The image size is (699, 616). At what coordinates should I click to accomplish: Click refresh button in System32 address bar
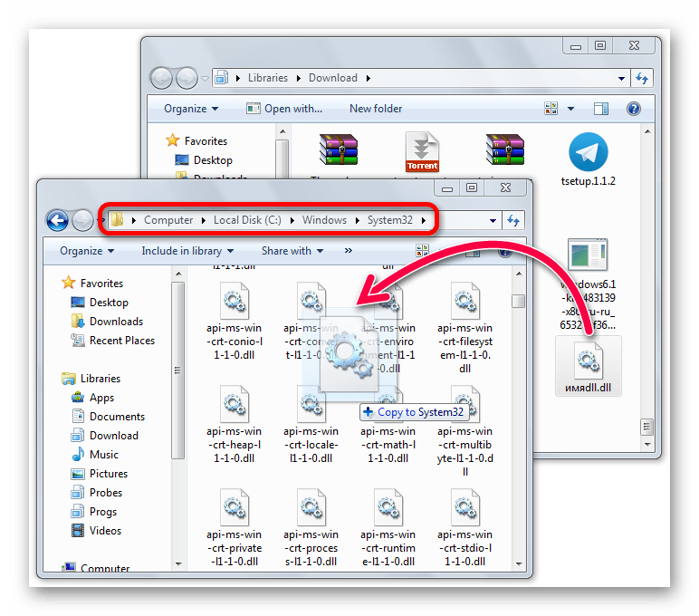[513, 220]
